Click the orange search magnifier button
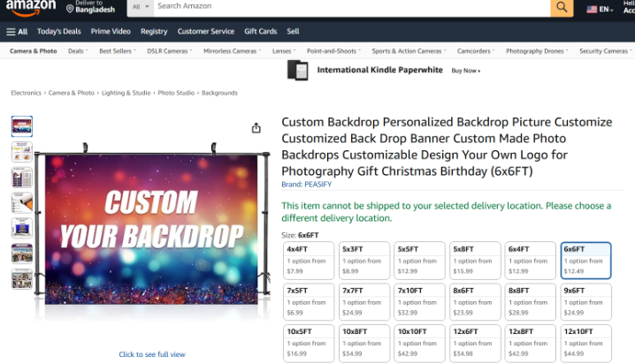This screenshot has width=635, height=364. (x=562, y=7)
